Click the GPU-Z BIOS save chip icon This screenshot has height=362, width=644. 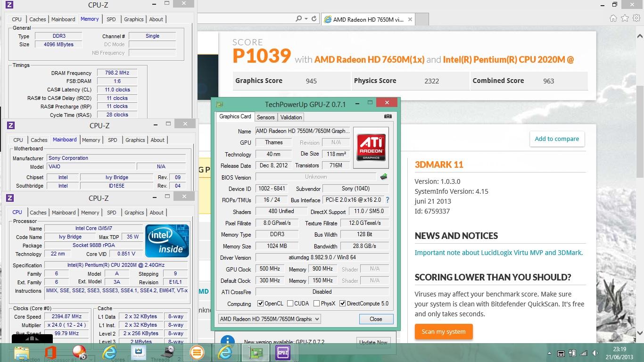click(x=384, y=177)
